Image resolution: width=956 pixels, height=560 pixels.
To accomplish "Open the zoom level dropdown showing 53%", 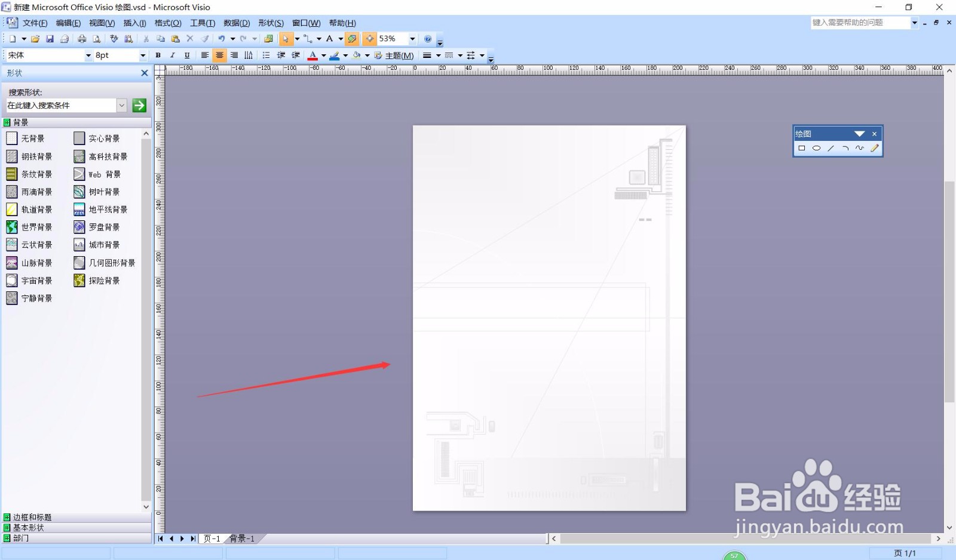I will point(412,39).
